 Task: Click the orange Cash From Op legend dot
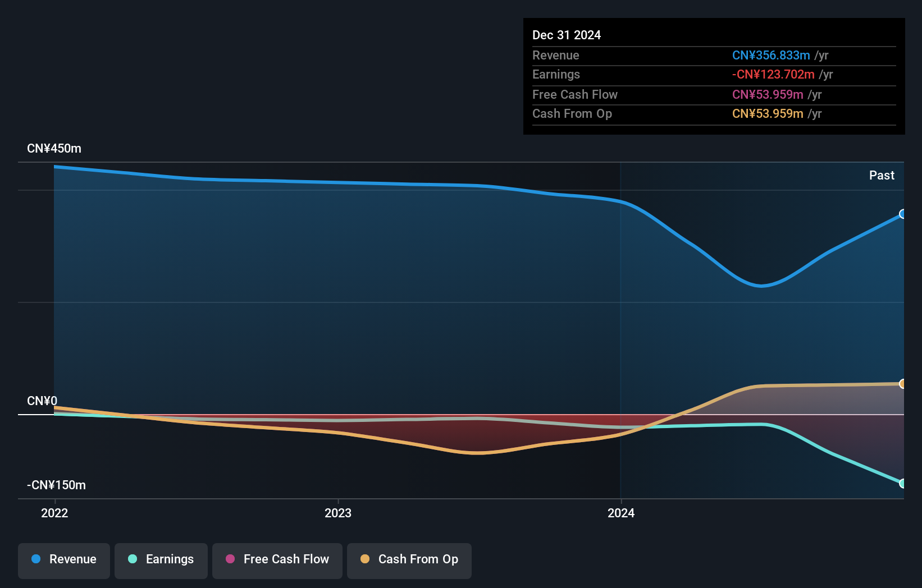[365, 559]
